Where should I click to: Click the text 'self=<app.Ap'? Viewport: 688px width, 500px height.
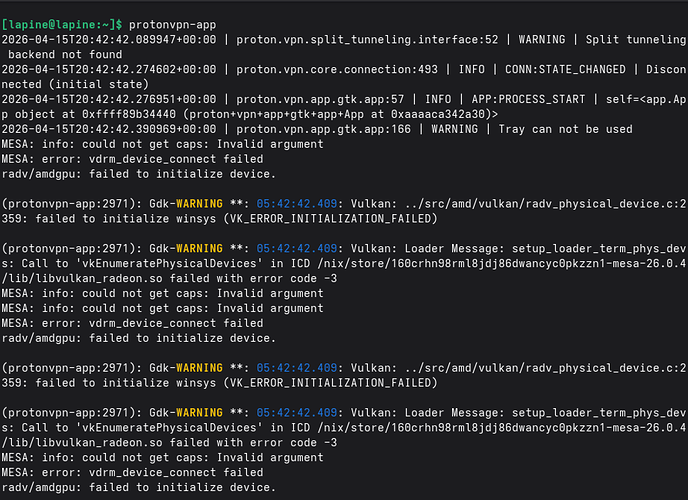pos(646,99)
